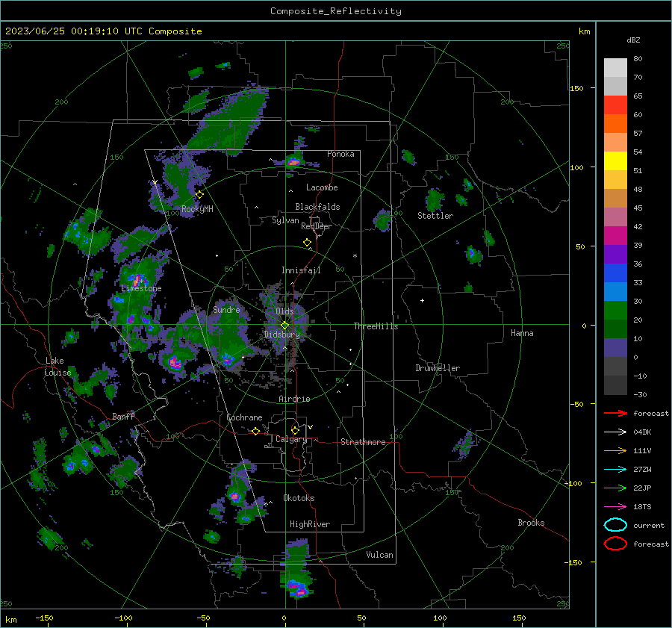The image size is (672, 628).
Task: Click the ThreeHills label
Action: [x=376, y=326]
